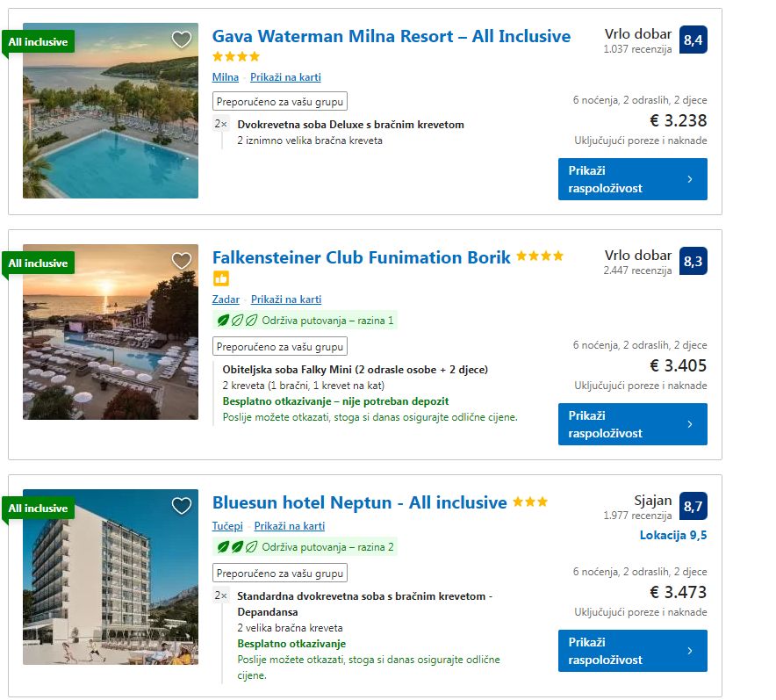
Task: Open the Zadar location link
Action: (x=226, y=299)
